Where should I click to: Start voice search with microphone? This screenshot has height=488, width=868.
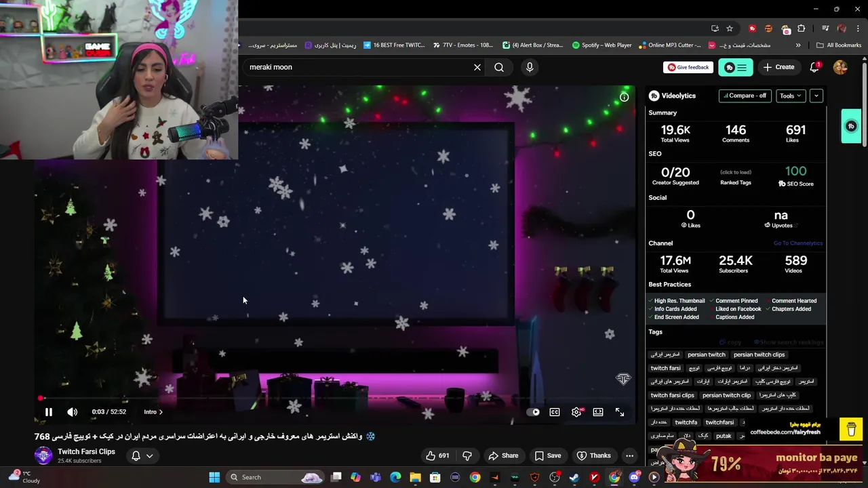[530, 67]
